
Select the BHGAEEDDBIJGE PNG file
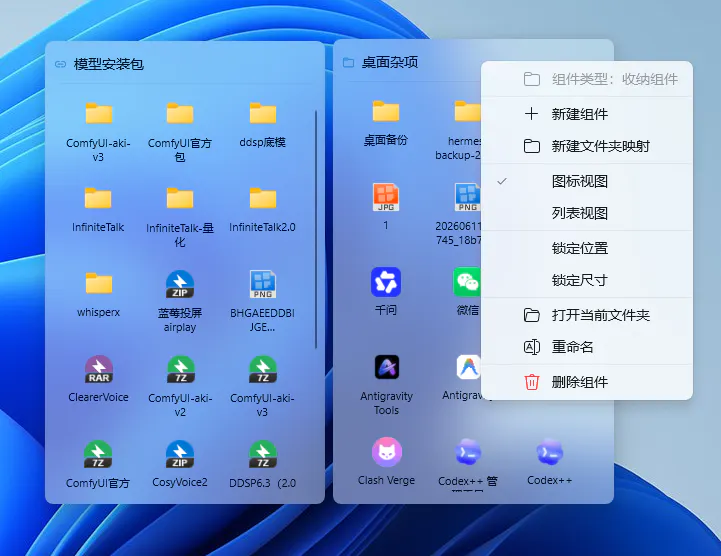click(263, 284)
